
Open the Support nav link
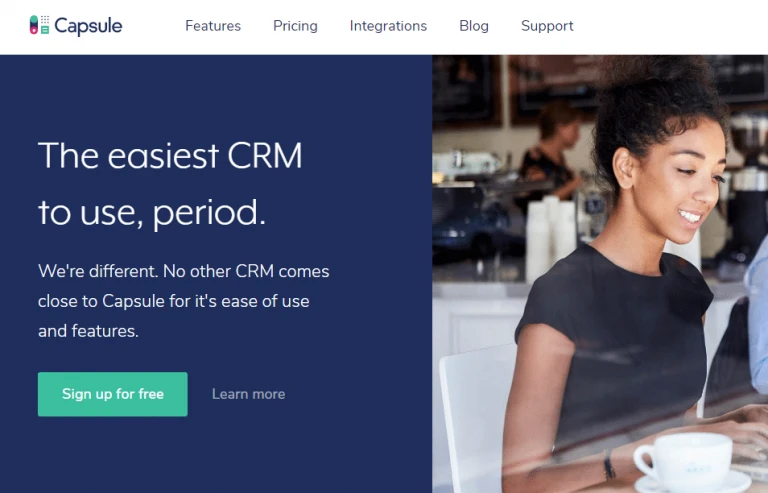tap(547, 26)
